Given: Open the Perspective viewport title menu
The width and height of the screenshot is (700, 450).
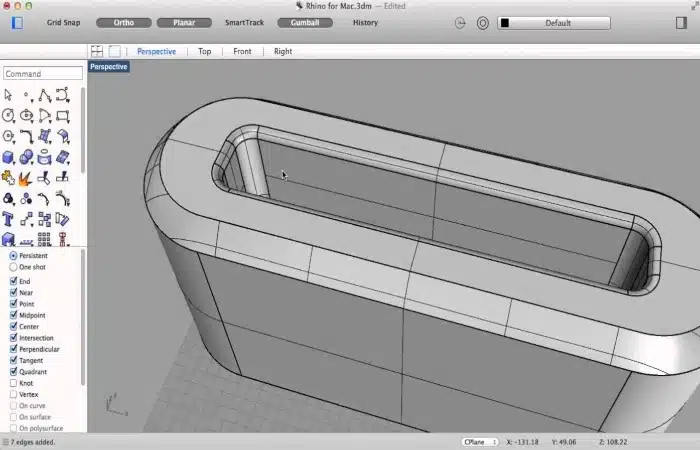Looking at the screenshot, I should (109, 67).
